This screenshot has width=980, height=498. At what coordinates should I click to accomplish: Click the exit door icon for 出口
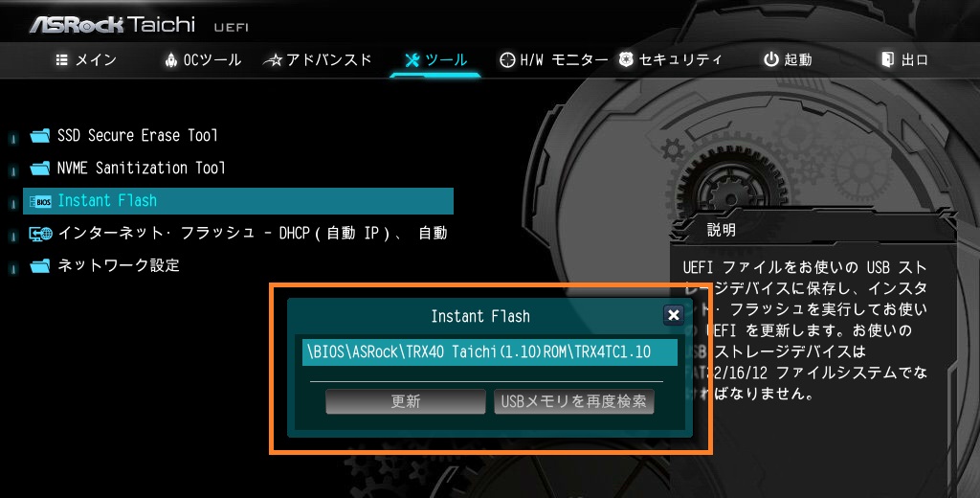[x=887, y=59]
